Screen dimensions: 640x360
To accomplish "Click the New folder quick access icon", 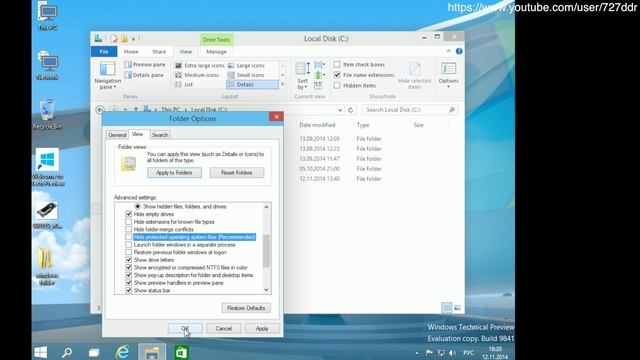I will [124, 39].
